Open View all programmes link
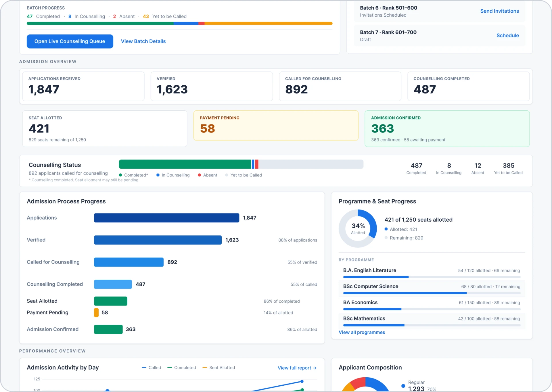Viewport: 552px width, 392px height. pyautogui.click(x=362, y=332)
